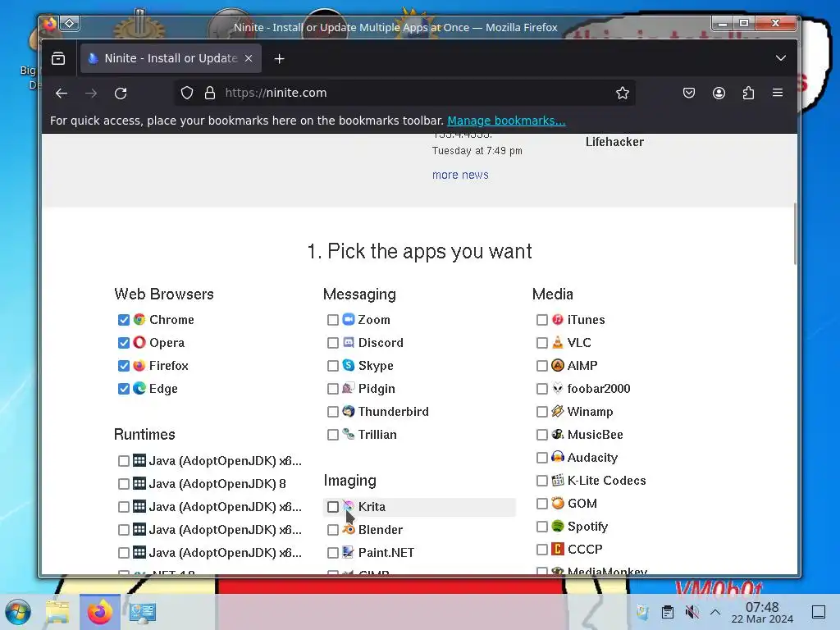Open a new tab with plus button

click(279, 59)
